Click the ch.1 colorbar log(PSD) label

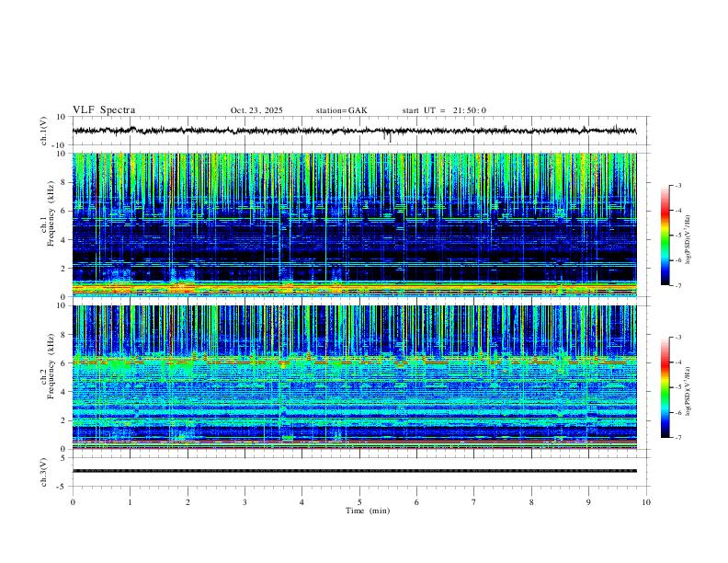point(688,240)
